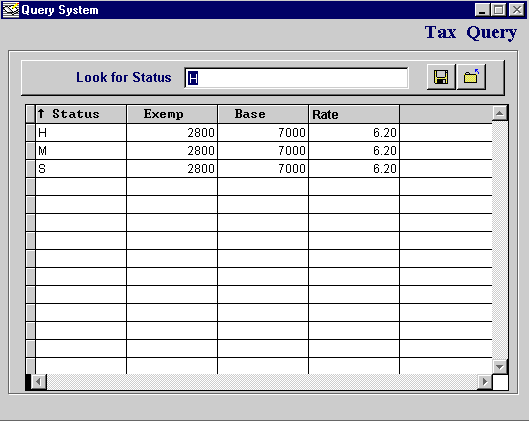Select the row selector for status M
Screen dimensions: 529x421
(31, 150)
